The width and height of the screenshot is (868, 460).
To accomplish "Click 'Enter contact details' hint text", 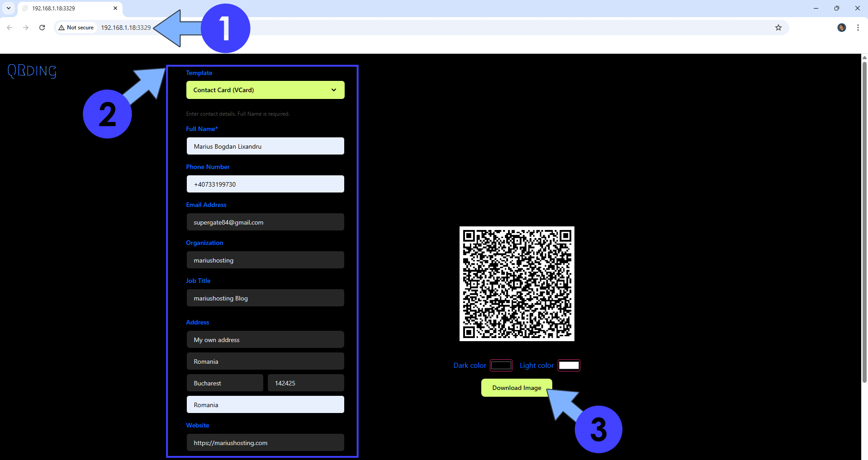I will [x=238, y=114].
